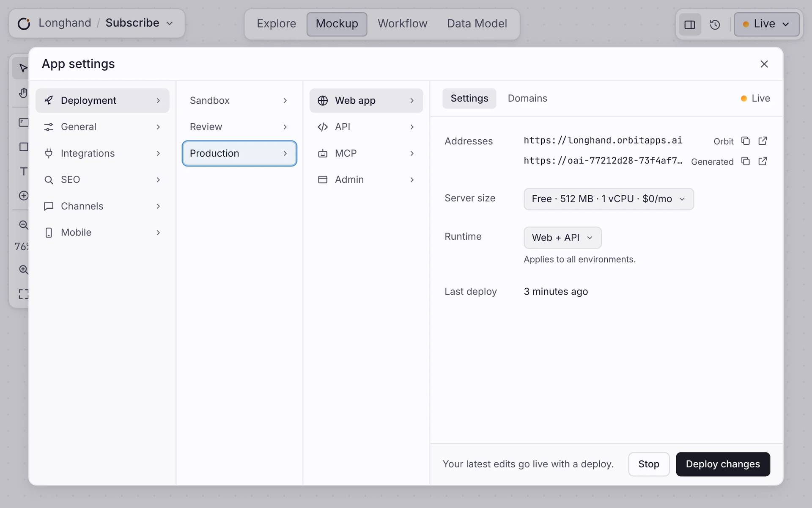Copy the Generated oai address
Viewport: 812px width, 508px height.
click(746, 161)
